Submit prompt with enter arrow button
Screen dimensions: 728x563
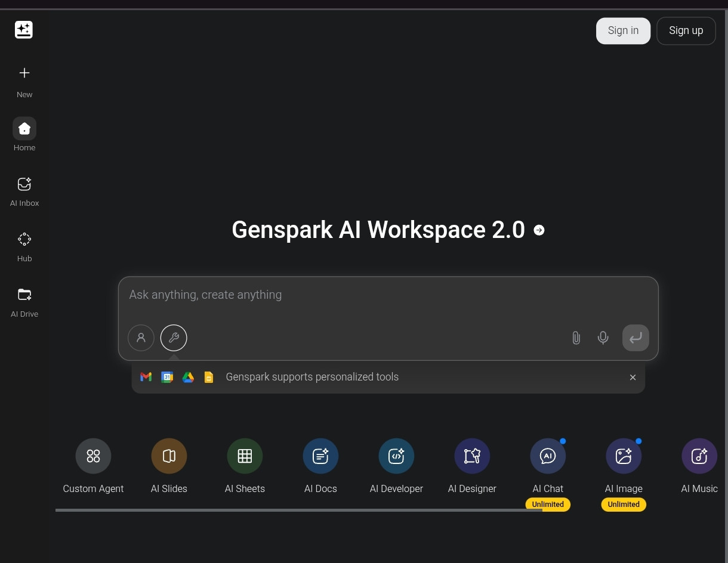point(636,338)
